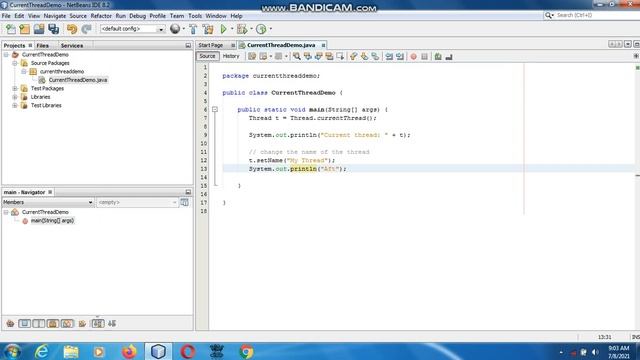Open Google Chrome from the taskbar

(246, 351)
